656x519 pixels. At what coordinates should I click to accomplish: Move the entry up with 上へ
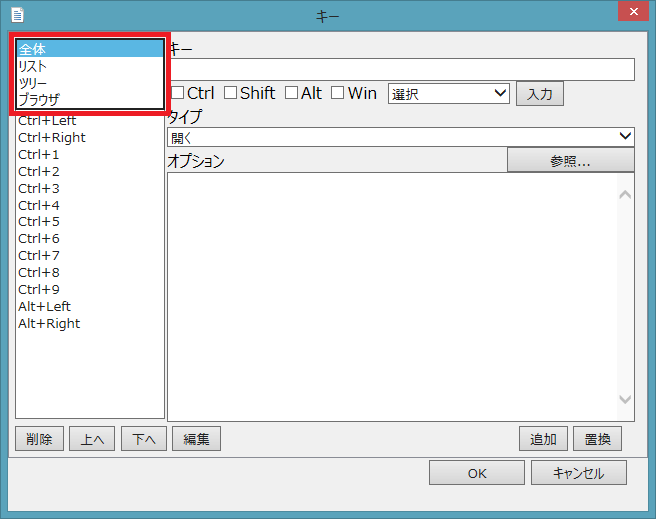point(92,438)
